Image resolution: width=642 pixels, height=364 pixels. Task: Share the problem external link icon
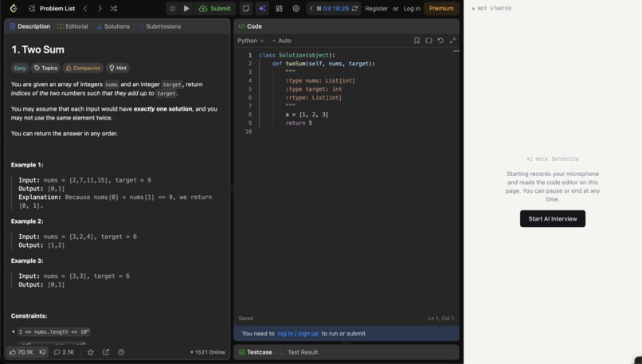(x=106, y=352)
